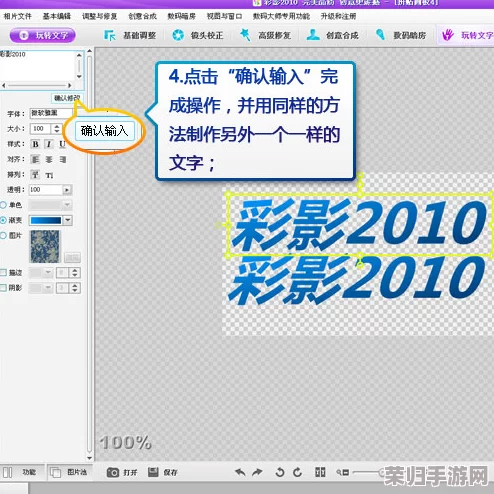Open the 调整与修复 menu
This screenshot has height=494, width=494.
[x=100, y=16]
